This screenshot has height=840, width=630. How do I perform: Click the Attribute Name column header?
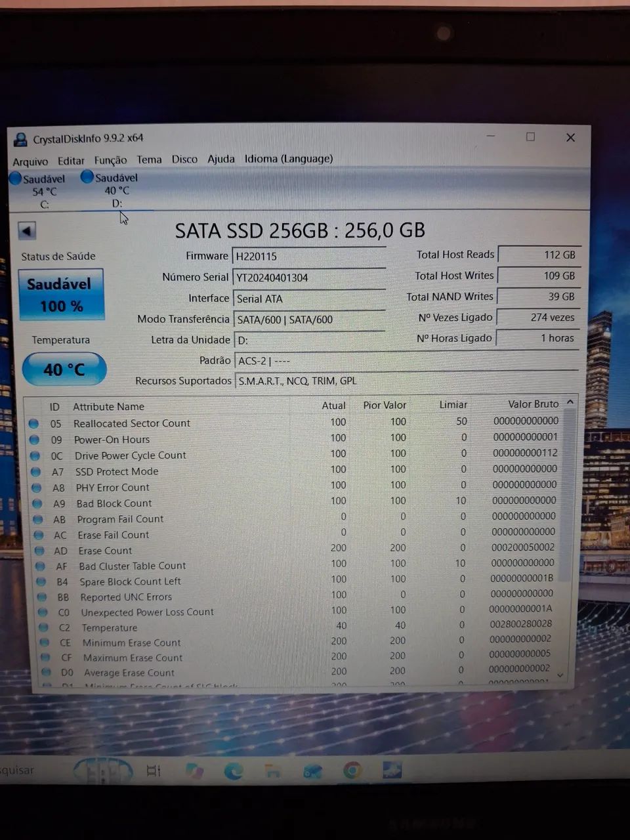pos(108,407)
